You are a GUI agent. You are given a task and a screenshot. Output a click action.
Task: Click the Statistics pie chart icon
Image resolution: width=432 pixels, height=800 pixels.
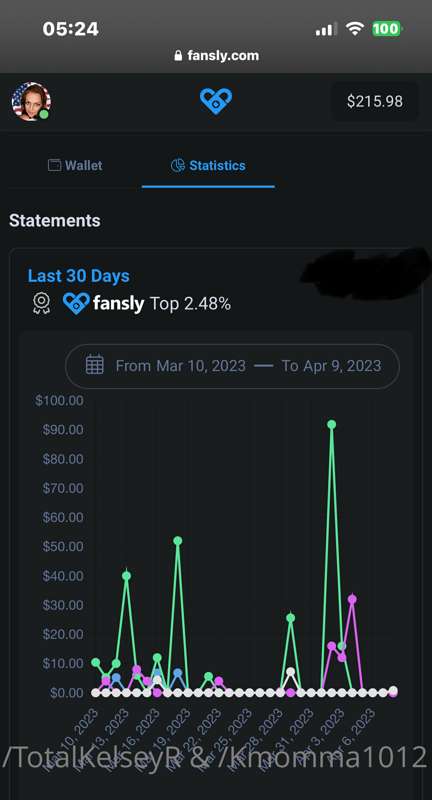click(177, 165)
